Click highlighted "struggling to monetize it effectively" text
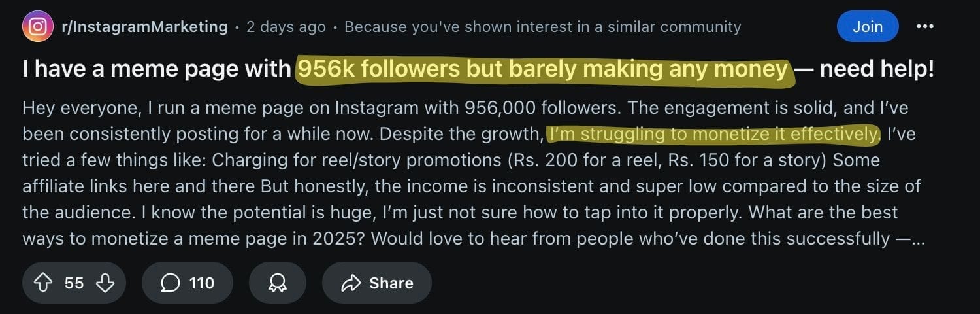980x314 pixels. coord(713,134)
